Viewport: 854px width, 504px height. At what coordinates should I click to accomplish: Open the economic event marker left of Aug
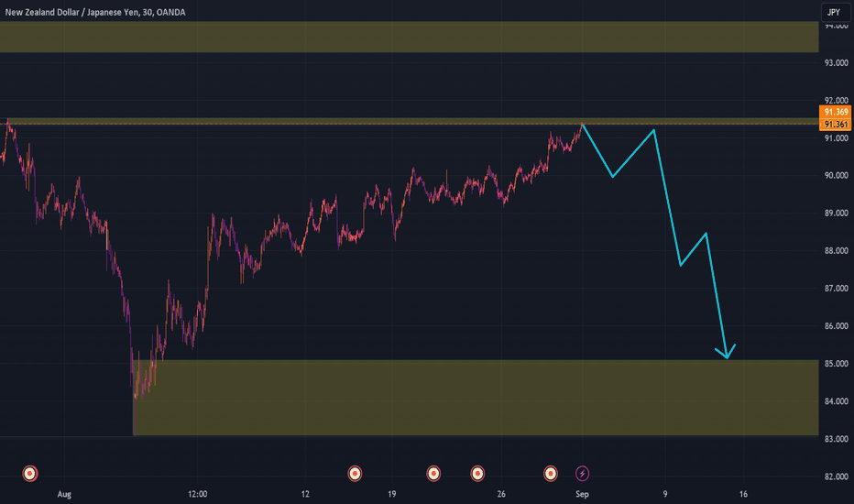coord(30,474)
